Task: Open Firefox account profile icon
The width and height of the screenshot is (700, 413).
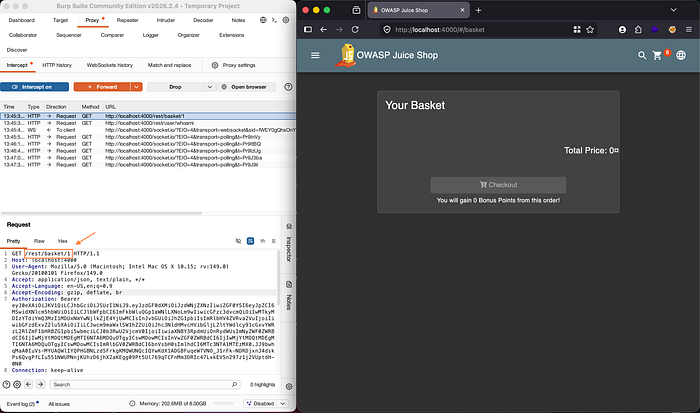Action: tap(622, 29)
